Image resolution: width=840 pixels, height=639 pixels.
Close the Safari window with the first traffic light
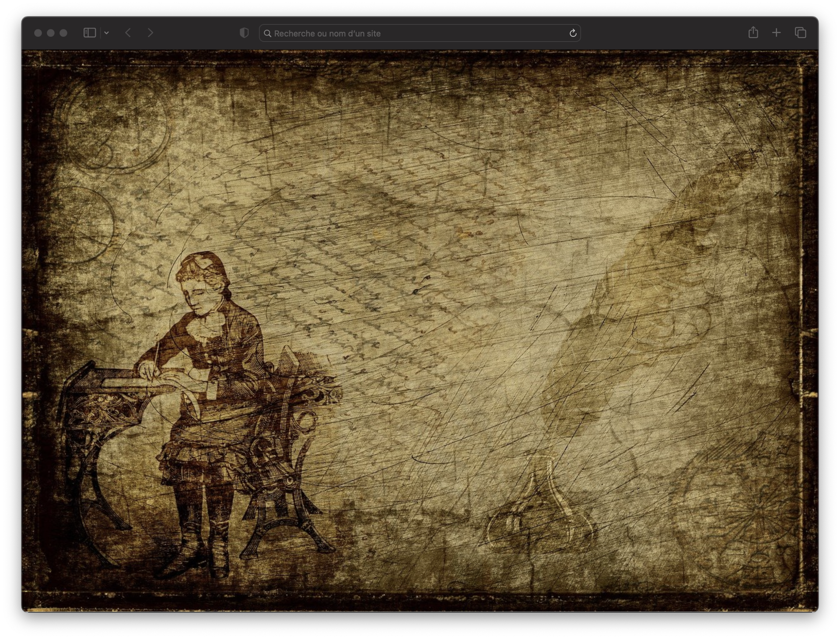(x=38, y=33)
